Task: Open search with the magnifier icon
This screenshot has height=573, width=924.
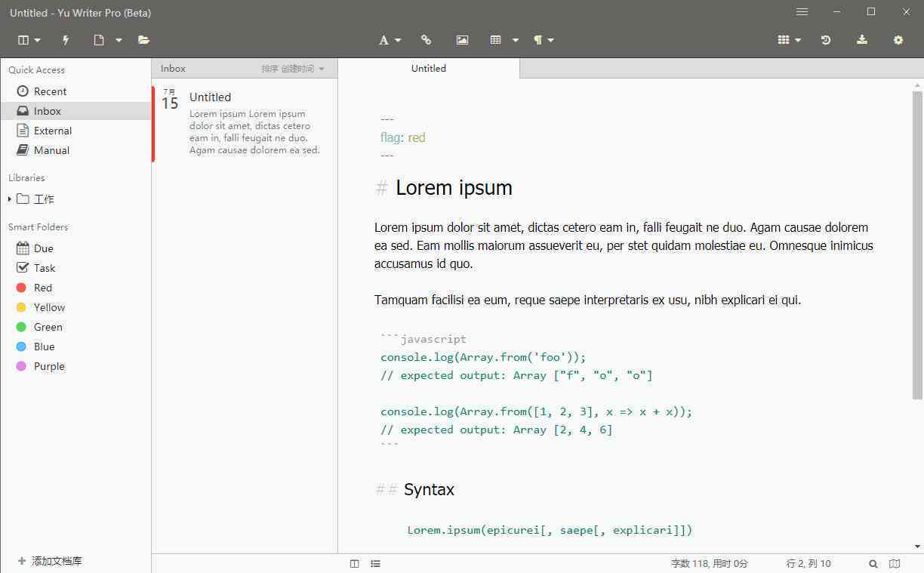Action: (x=873, y=564)
